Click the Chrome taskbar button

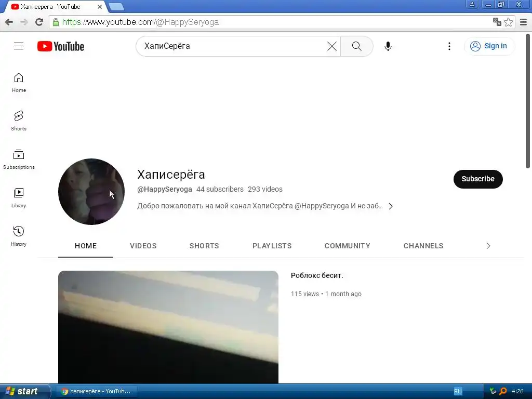pyautogui.click(x=97, y=391)
